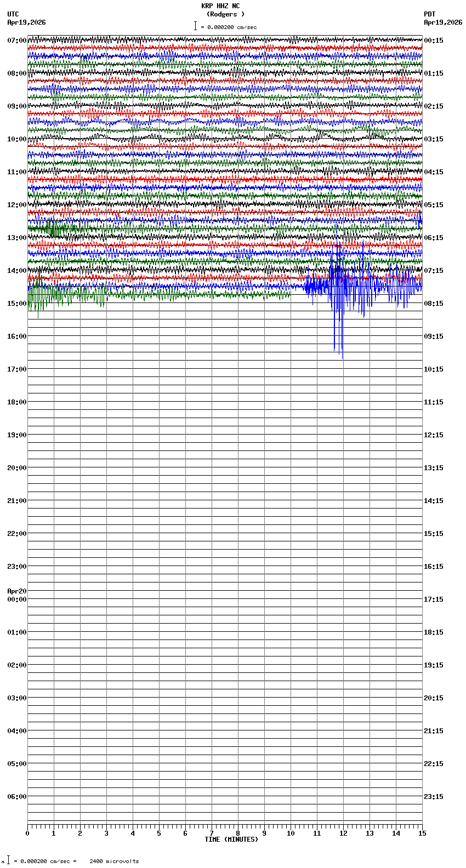Click minute 5 on the time axis
This screenshot has width=466, height=868.
(x=159, y=833)
